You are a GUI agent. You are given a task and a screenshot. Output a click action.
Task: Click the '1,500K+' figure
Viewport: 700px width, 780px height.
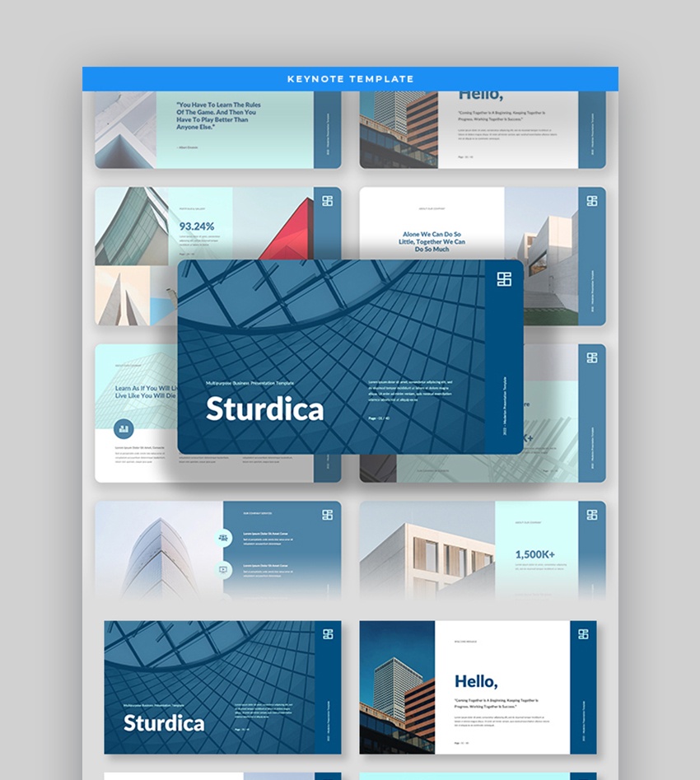[x=534, y=554]
